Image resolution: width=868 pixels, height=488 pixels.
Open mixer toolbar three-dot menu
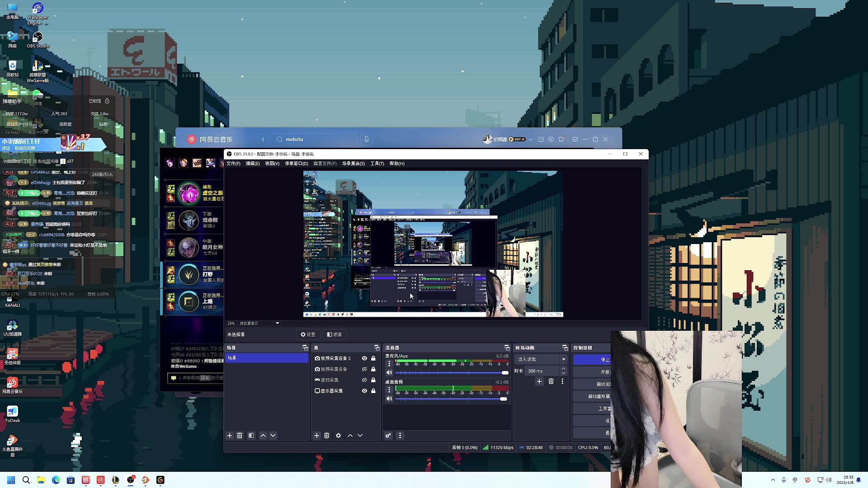[x=400, y=436]
